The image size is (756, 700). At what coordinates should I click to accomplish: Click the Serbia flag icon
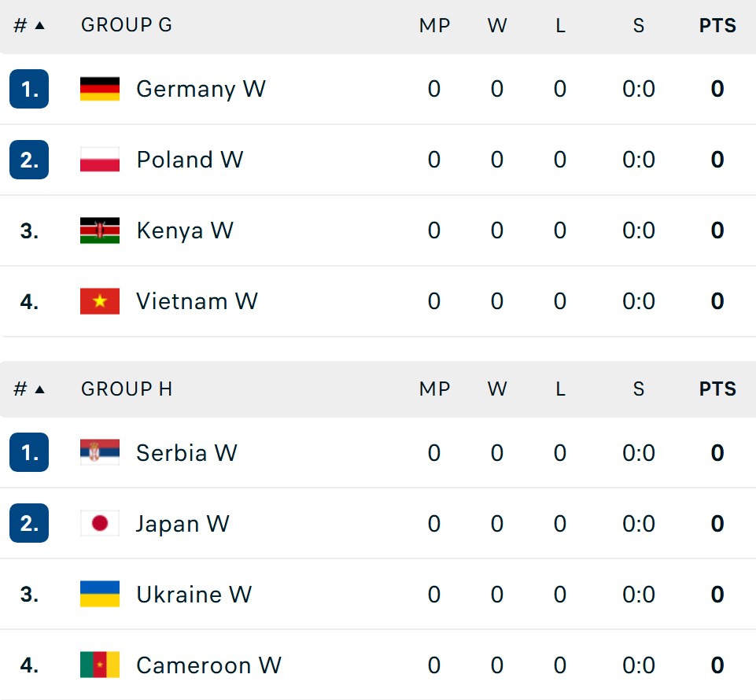point(100,453)
